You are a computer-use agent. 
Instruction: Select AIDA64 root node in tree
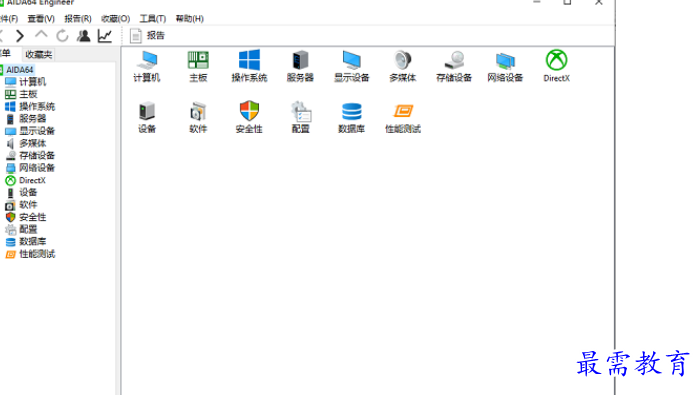pos(20,70)
